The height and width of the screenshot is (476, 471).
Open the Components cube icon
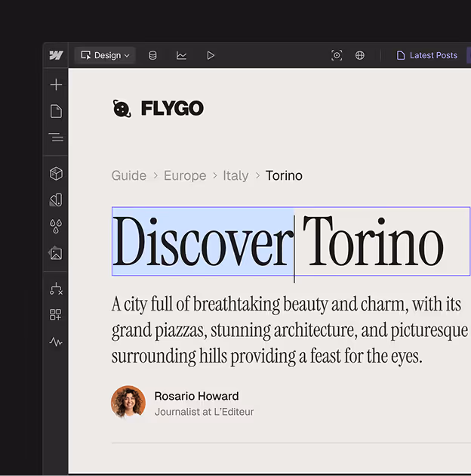[x=56, y=174]
